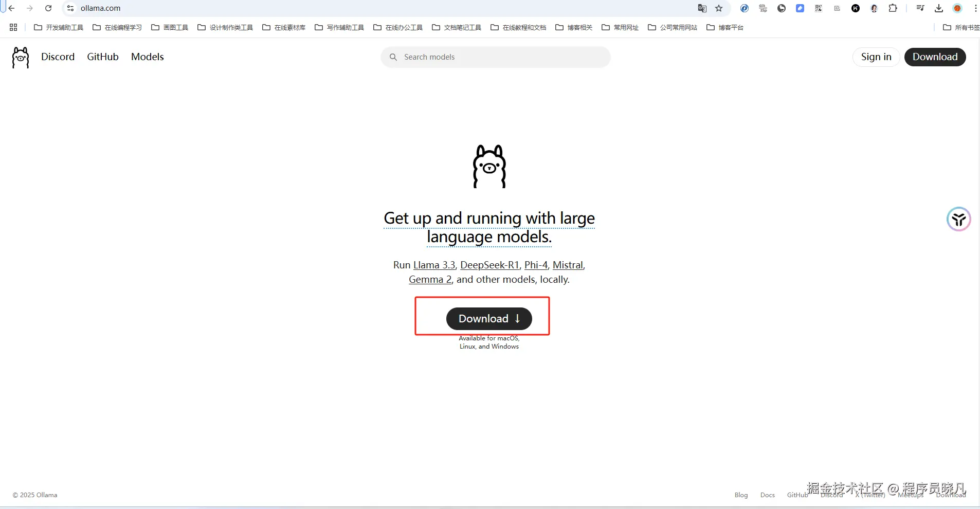Bookmark this page with the star icon
Image resolution: width=980 pixels, height=509 pixels.
[719, 8]
